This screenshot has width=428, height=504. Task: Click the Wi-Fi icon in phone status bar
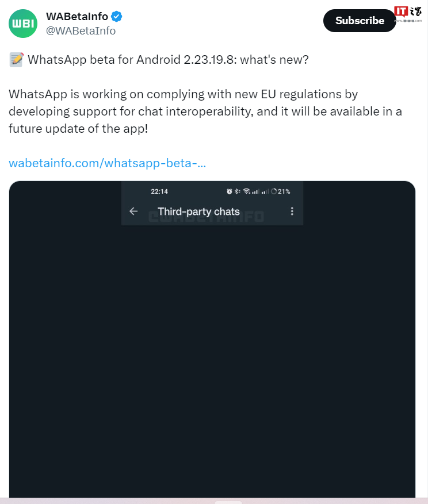(246, 191)
